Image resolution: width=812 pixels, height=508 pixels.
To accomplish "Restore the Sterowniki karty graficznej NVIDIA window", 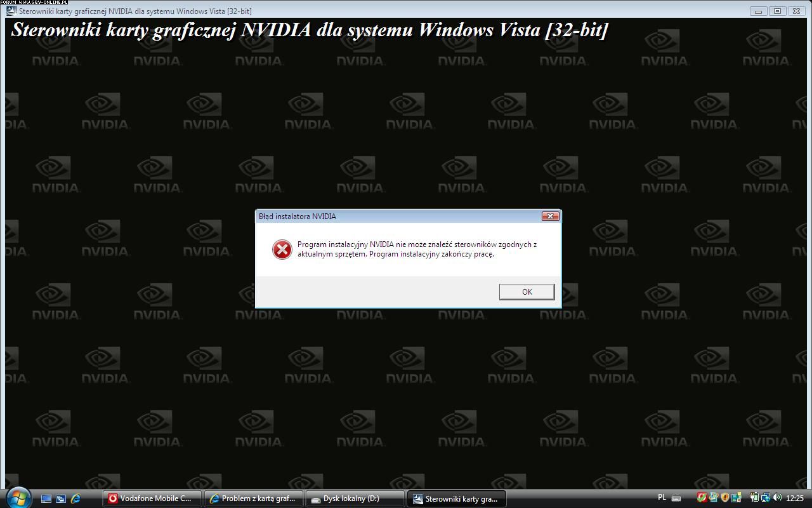I will pyautogui.click(x=777, y=11).
